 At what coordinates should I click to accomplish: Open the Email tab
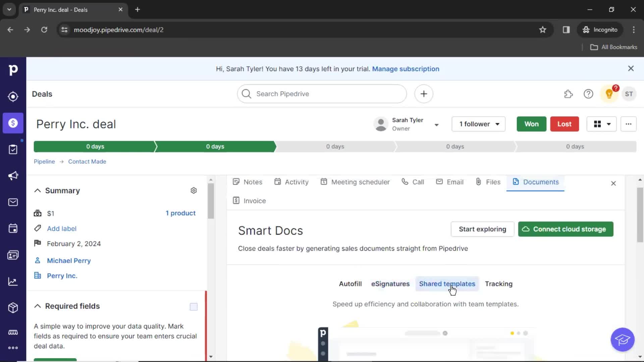(455, 182)
